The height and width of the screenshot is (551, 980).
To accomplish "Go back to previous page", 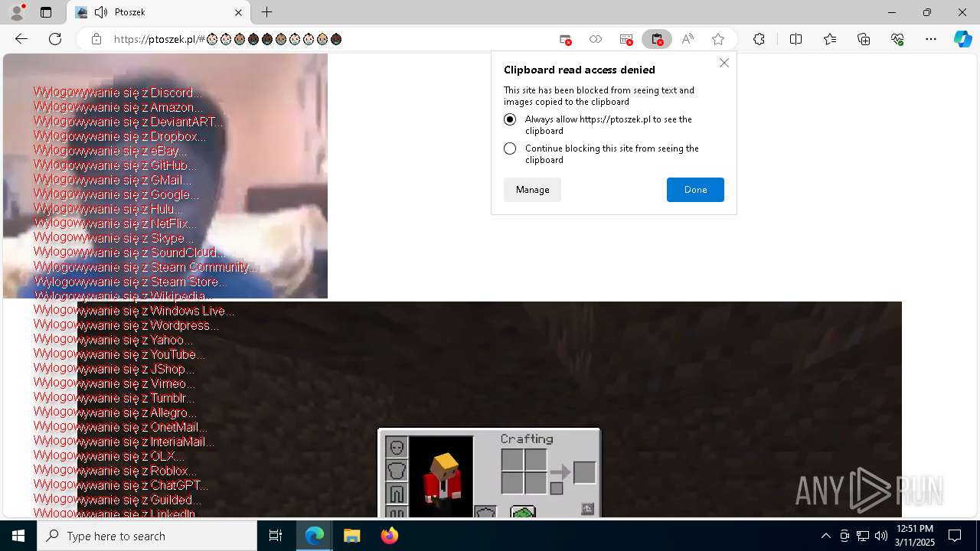I will pyautogui.click(x=21, y=39).
